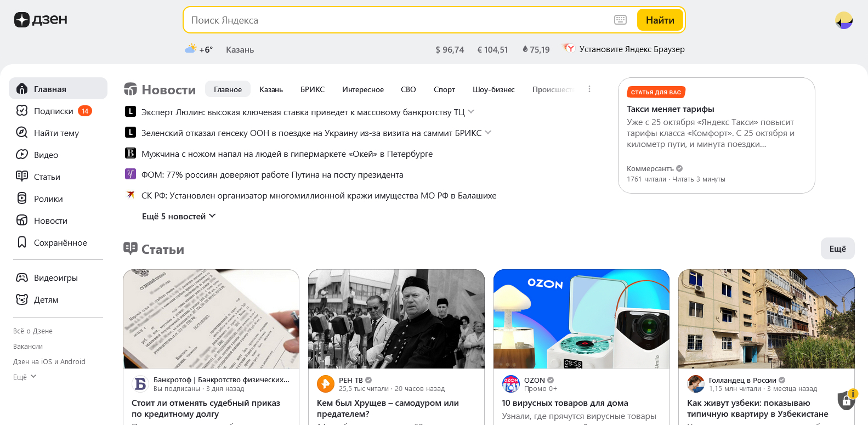The image size is (868, 425).
Task: Click the Ролики icon in sidebar
Action: pyautogui.click(x=22, y=199)
